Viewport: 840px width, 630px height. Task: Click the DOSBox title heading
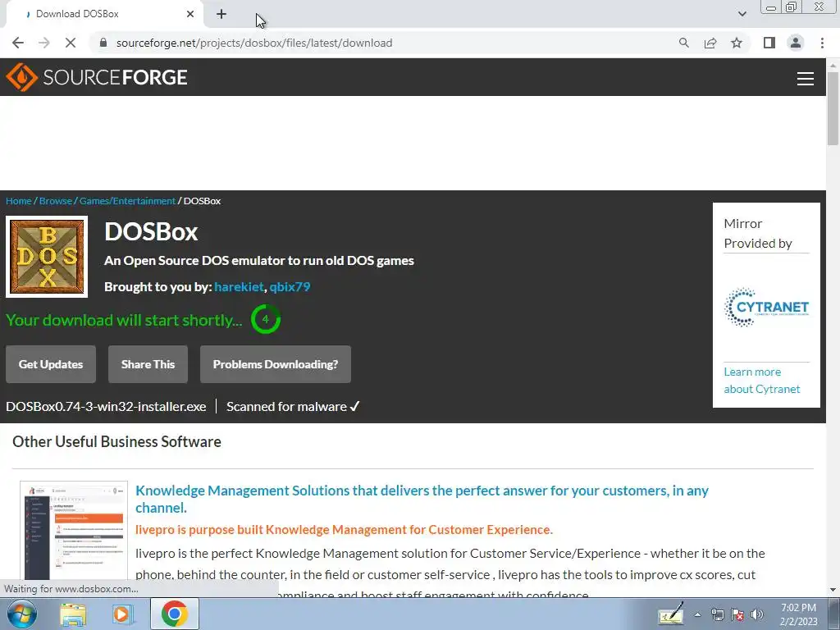[x=151, y=231]
